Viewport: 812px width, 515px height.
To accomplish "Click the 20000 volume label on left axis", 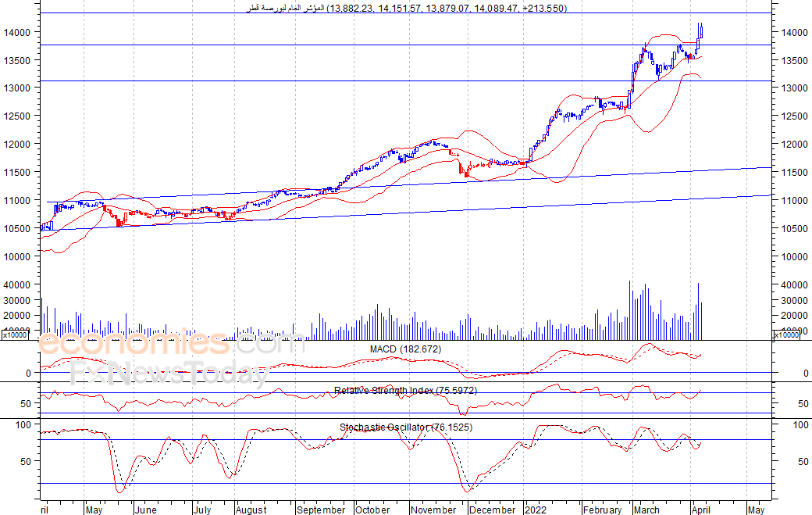I will click(x=17, y=315).
